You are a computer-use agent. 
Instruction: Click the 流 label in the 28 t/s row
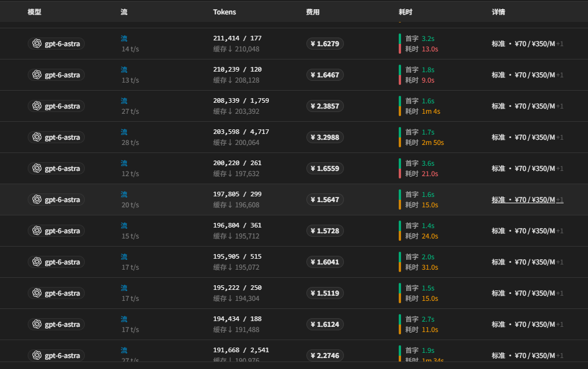tap(124, 132)
